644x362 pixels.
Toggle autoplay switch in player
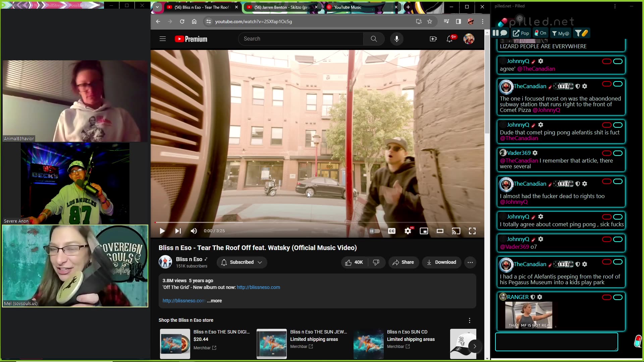374,231
